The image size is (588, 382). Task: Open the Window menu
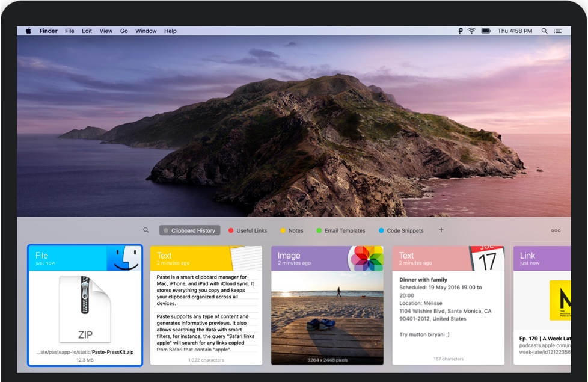click(145, 31)
